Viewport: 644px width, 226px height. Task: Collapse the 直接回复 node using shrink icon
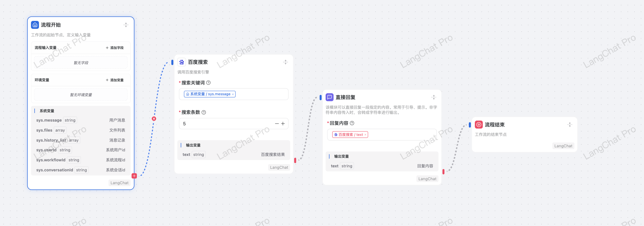click(x=434, y=97)
